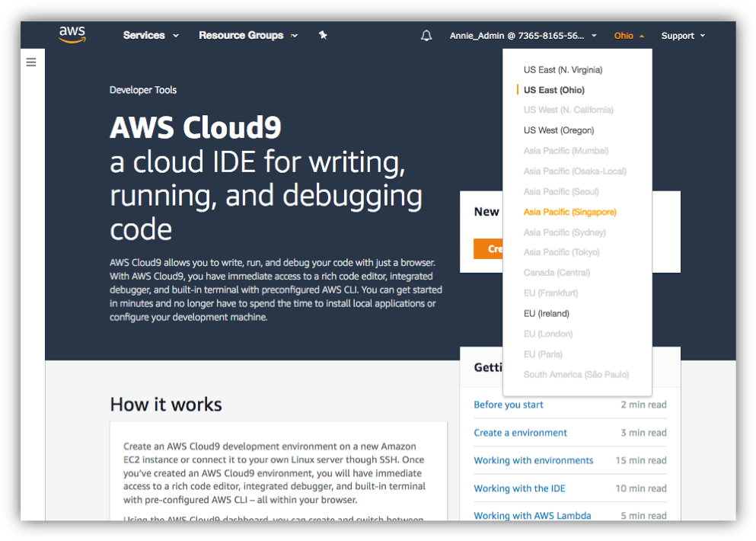Click the 15 min read label
Viewport: 756px width, 541px height.
(641, 460)
